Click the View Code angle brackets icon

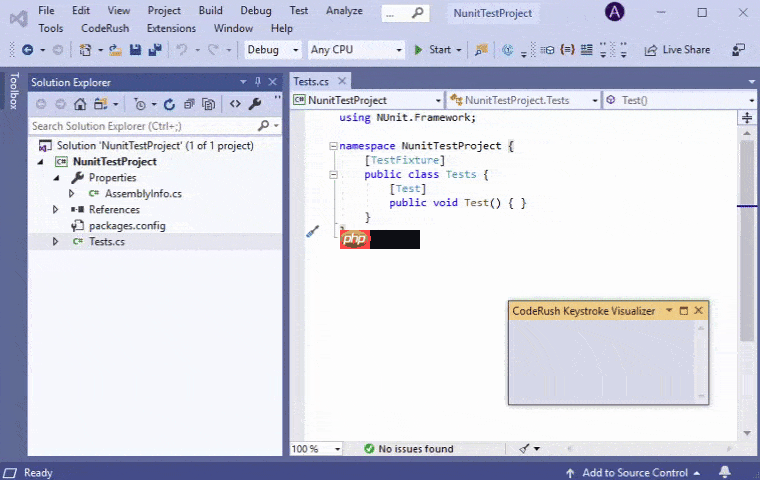pos(235,104)
